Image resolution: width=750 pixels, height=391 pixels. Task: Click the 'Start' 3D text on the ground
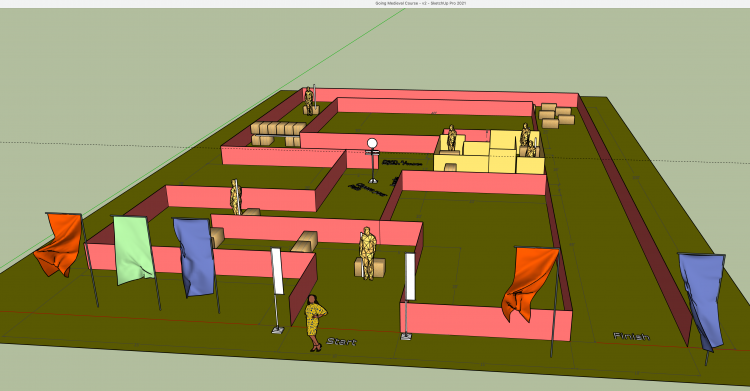(342, 341)
